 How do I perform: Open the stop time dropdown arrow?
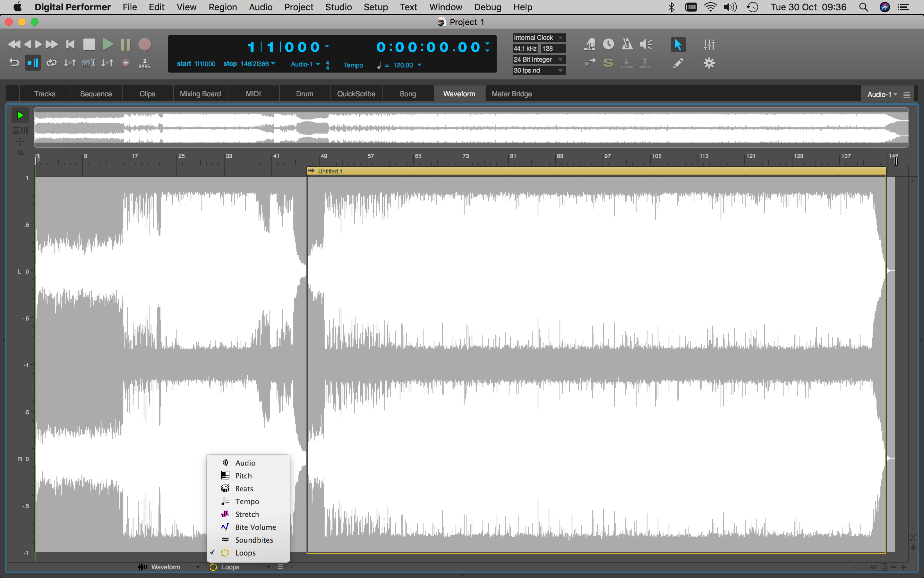273,64
